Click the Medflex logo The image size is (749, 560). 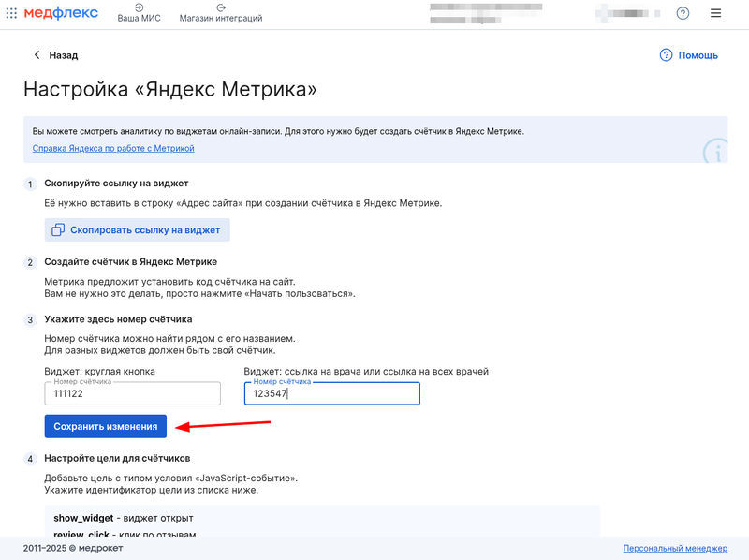[61, 13]
